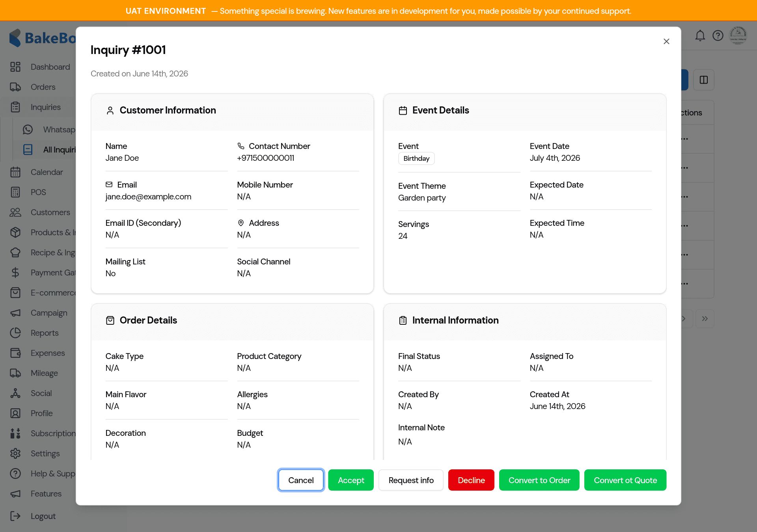Click the Features megaphone icon
The height and width of the screenshot is (532, 757).
coord(15,494)
